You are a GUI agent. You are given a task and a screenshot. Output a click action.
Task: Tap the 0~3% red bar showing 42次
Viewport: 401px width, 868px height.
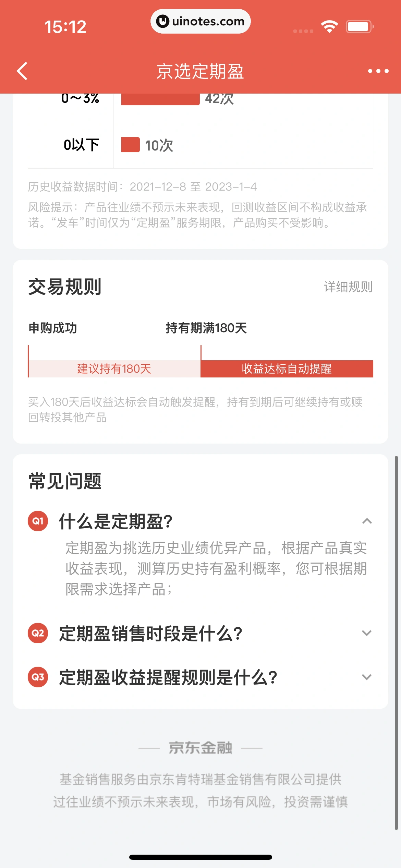[x=160, y=99]
